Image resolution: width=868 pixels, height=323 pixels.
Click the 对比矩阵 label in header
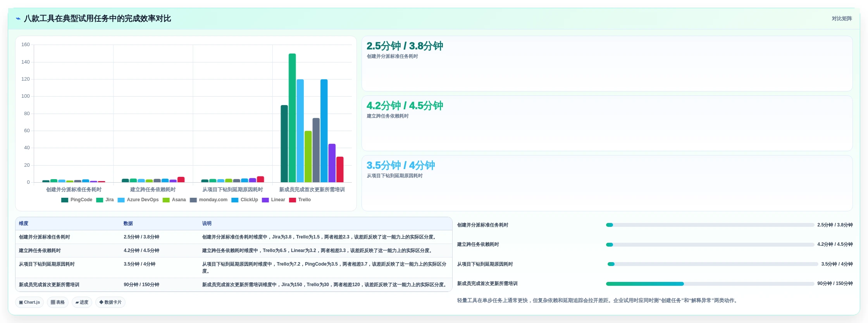pos(842,19)
